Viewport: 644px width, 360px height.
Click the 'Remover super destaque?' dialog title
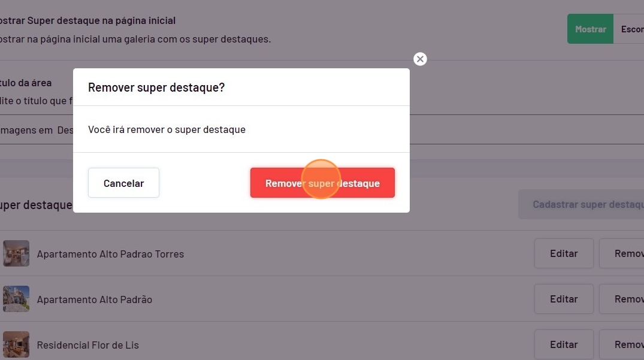pyautogui.click(x=156, y=87)
